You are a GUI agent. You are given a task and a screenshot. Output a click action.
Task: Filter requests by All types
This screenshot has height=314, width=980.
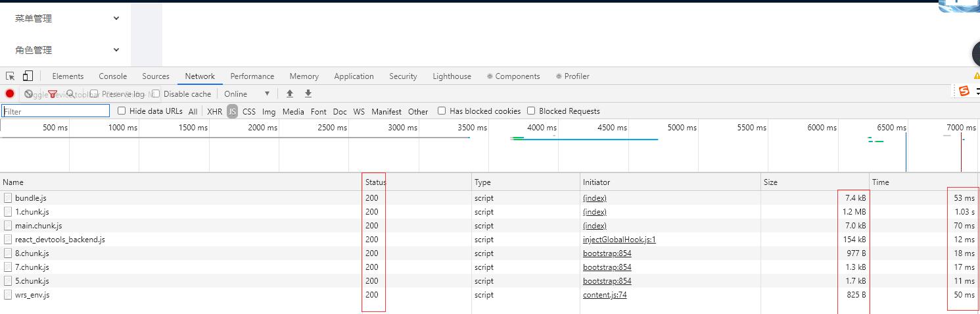[193, 111]
